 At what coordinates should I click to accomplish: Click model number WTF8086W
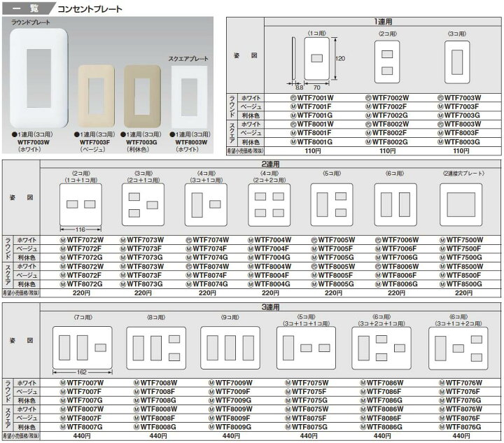(385, 409)
